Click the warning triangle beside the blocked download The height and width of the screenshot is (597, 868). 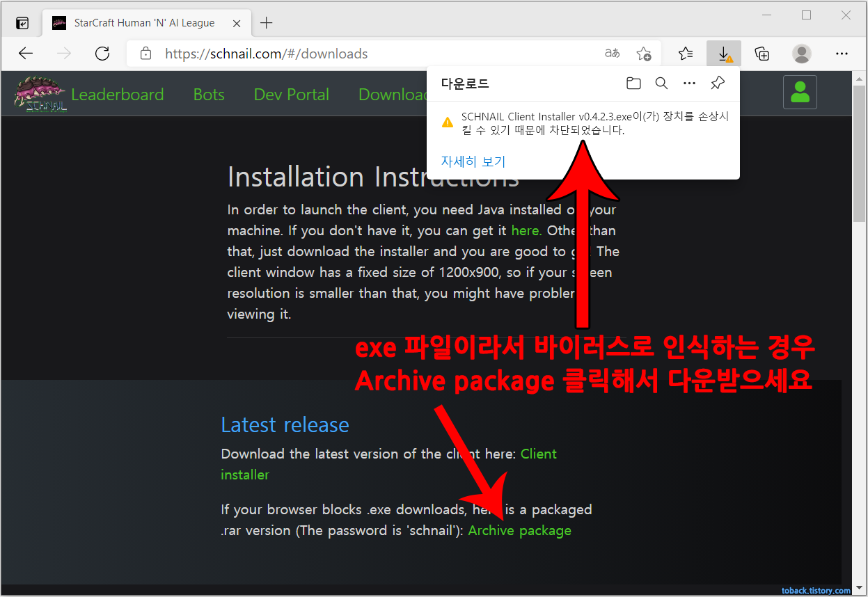tap(448, 122)
